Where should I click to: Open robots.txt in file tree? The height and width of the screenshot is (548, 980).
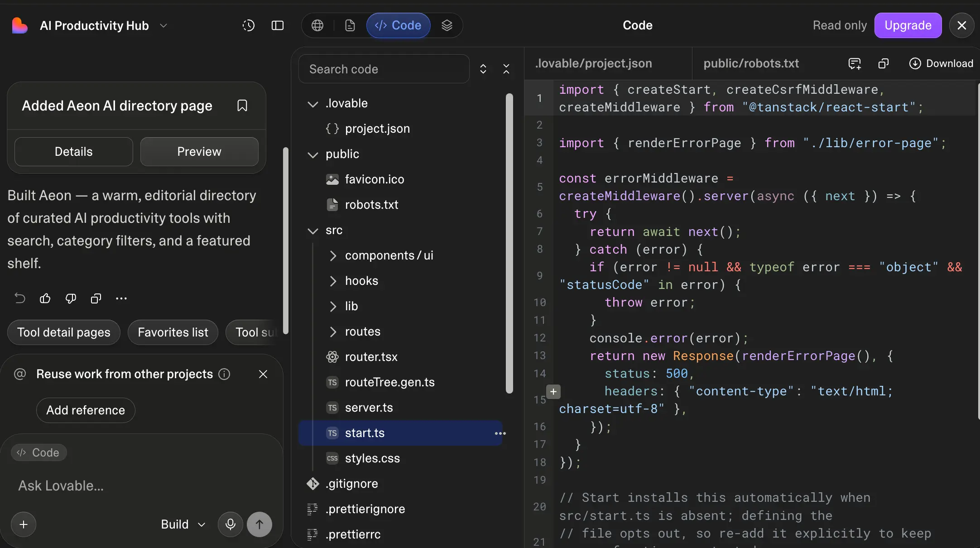click(x=401, y=205)
